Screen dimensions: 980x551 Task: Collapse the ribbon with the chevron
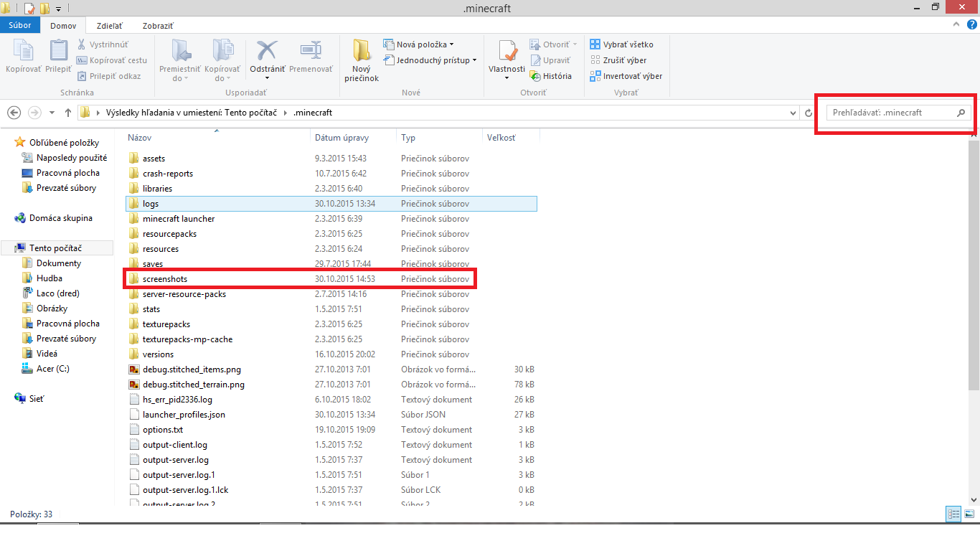956,24
